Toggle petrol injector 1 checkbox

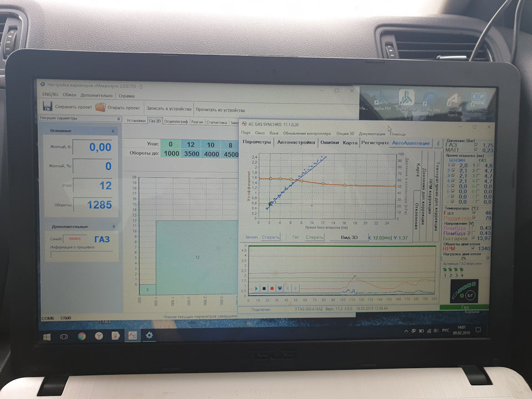tap(454, 166)
